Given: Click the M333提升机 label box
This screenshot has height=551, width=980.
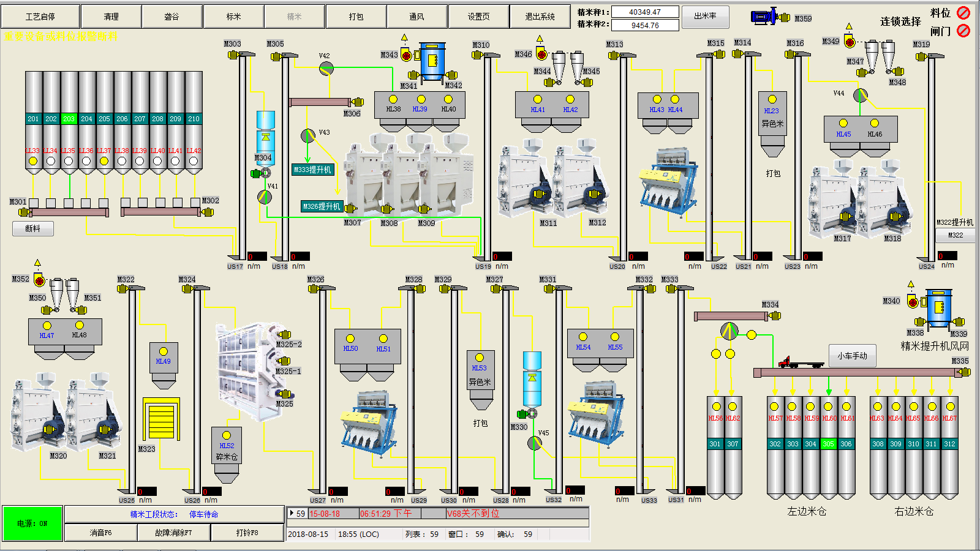Looking at the screenshot, I should click(x=312, y=170).
